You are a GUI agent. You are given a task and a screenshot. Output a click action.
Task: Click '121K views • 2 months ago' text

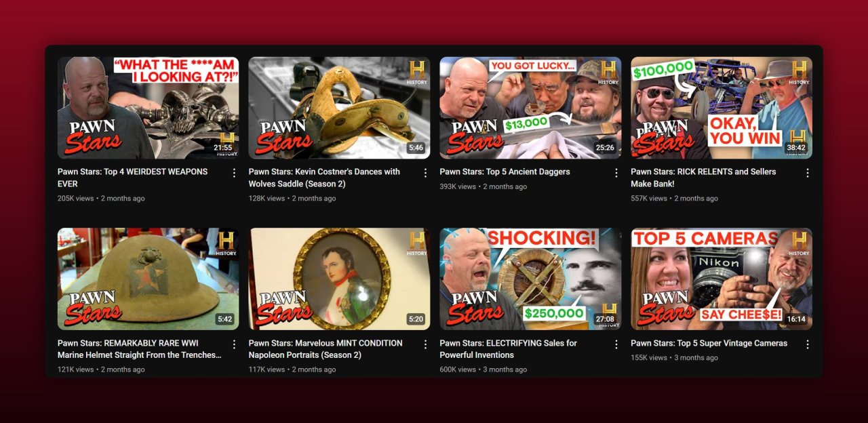pyautogui.click(x=101, y=369)
